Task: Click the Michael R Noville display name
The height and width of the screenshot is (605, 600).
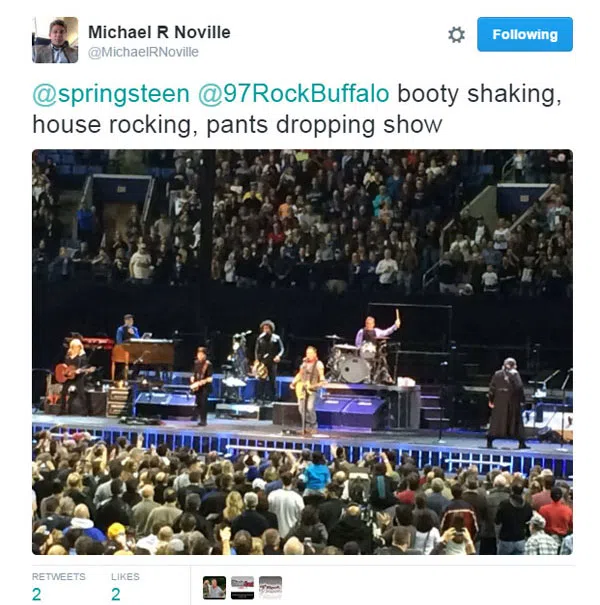Action: click(x=159, y=32)
